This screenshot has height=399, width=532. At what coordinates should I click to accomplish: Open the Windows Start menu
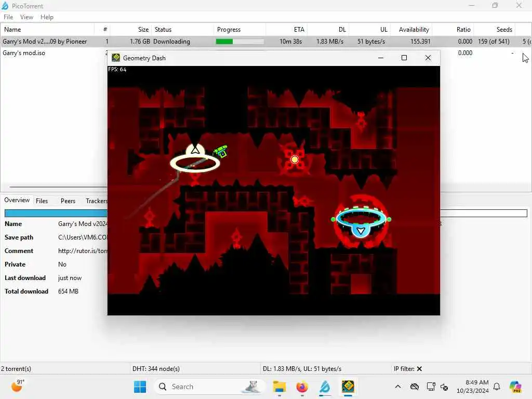point(140,387)
